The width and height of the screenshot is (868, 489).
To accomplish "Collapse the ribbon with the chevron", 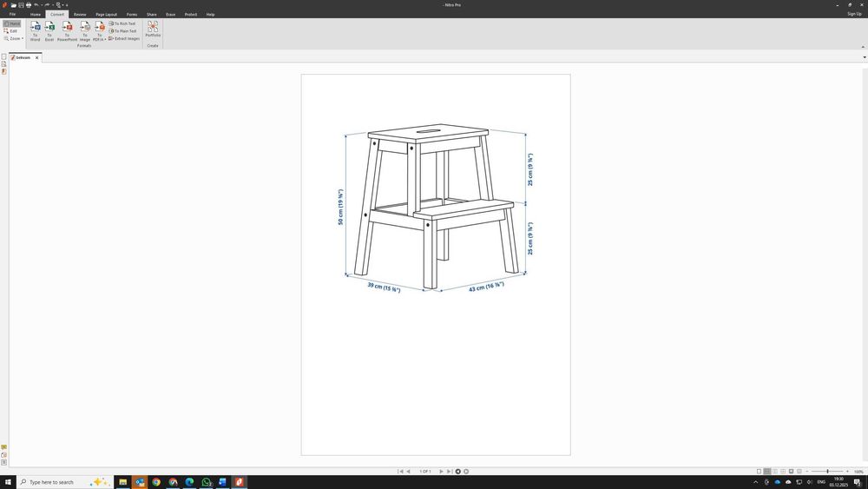I will 863,47.
